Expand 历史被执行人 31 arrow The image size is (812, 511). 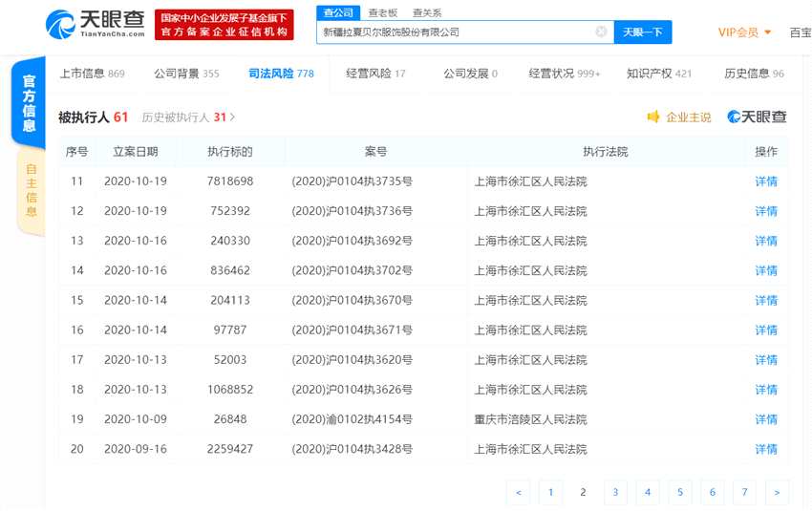232,117
